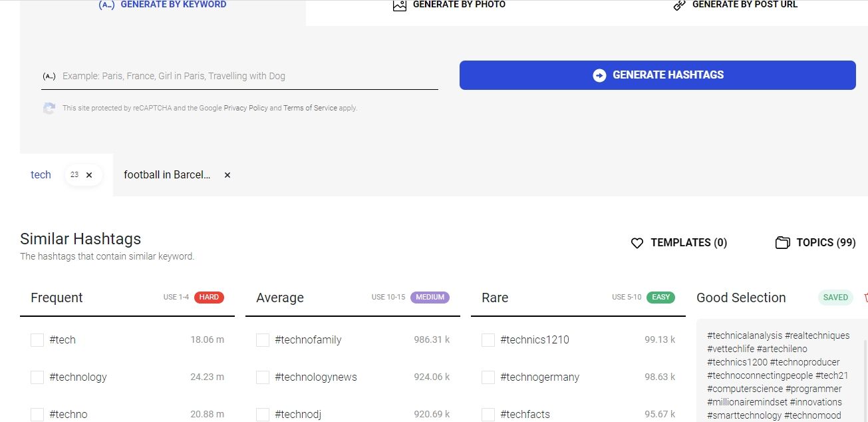Select the #technogermany checkbox
Screen dimensions: 868x422
488,377
